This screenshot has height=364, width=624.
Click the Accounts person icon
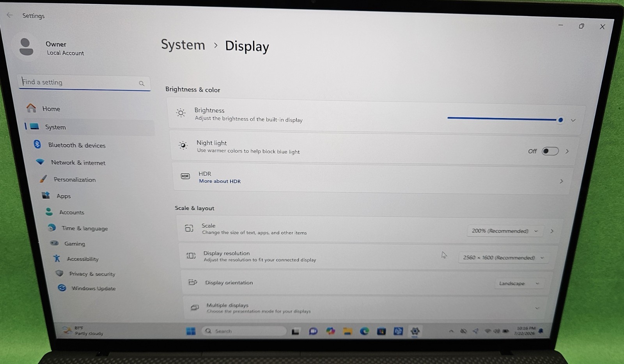[x=49, y=212]
